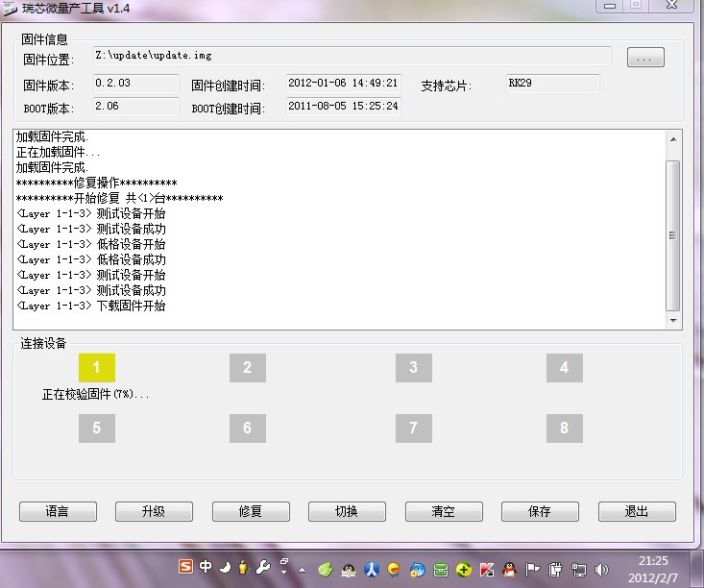Screen dimensions: 704x588
Task: Click the log scrollbar up arrow
Action: 673,139
